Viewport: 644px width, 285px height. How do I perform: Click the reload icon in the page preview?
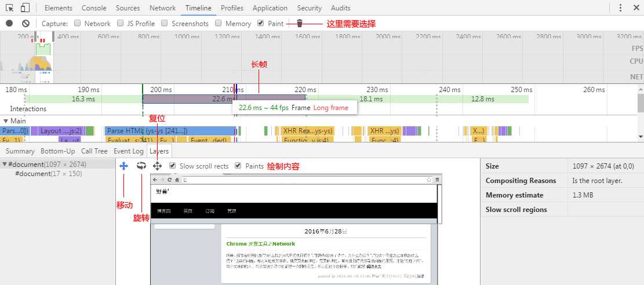click(170, 180)
